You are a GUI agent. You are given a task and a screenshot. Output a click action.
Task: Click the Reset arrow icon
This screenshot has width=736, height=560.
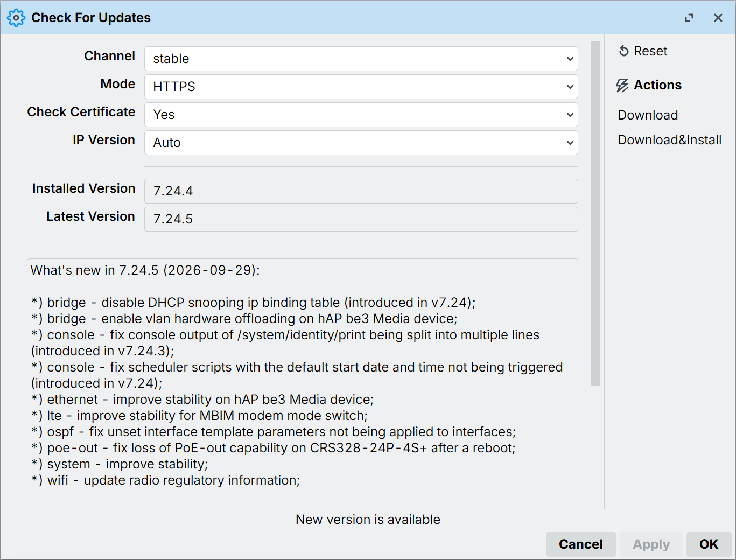(623, 51)
